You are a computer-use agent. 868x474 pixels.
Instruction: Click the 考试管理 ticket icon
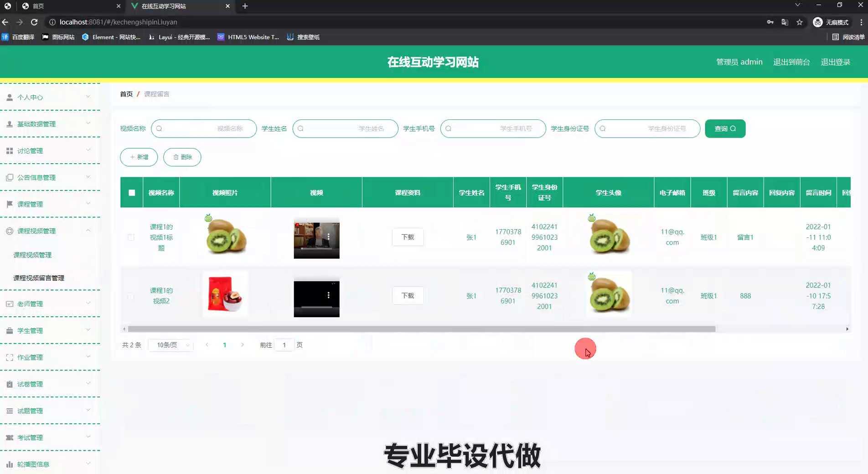pos(10,438)
